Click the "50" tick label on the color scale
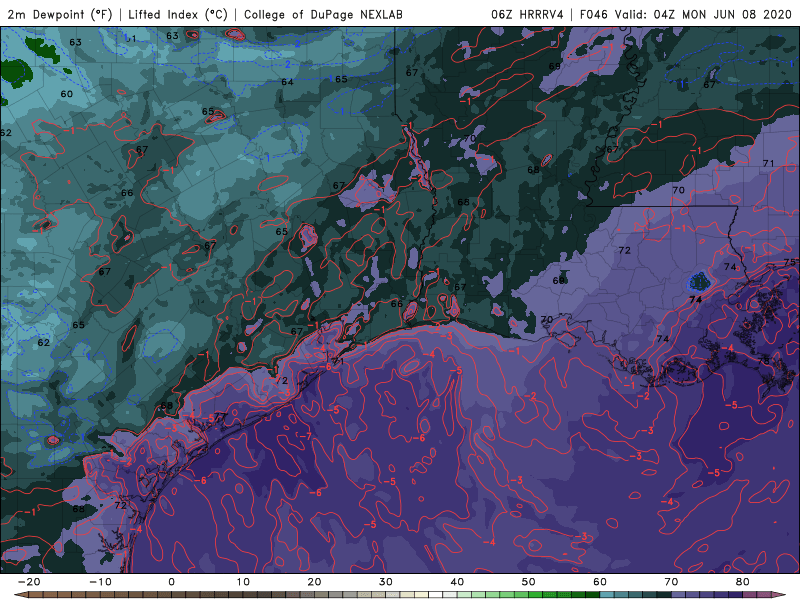The height and width of the screenshot is (600, 800). pos(529,582)
